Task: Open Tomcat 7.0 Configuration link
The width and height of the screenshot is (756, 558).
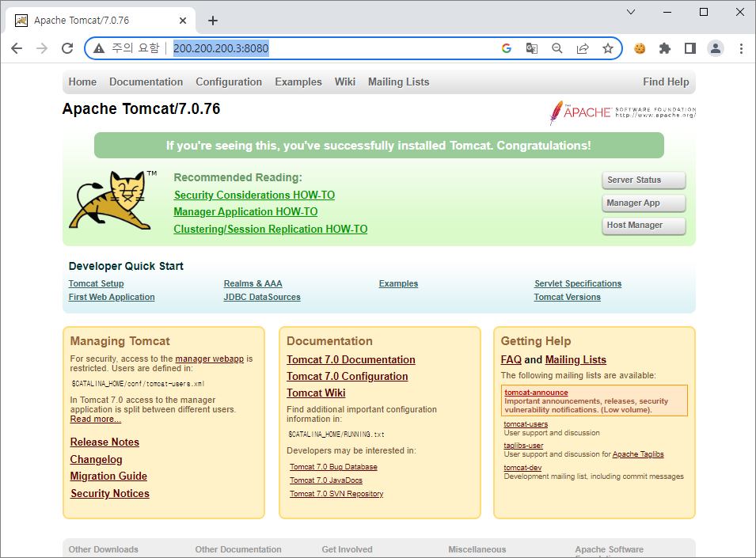Action: (348, 376)
